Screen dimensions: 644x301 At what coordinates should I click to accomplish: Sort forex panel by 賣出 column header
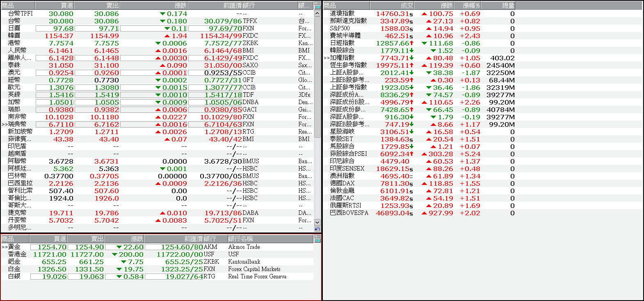[97, 5]
